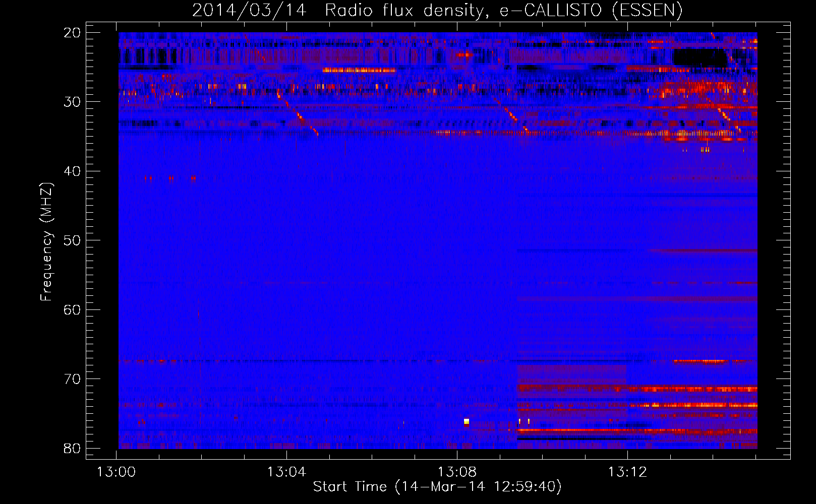Click the 30 frequency tick label
The image size is (816, 504).
coord(72,102)
